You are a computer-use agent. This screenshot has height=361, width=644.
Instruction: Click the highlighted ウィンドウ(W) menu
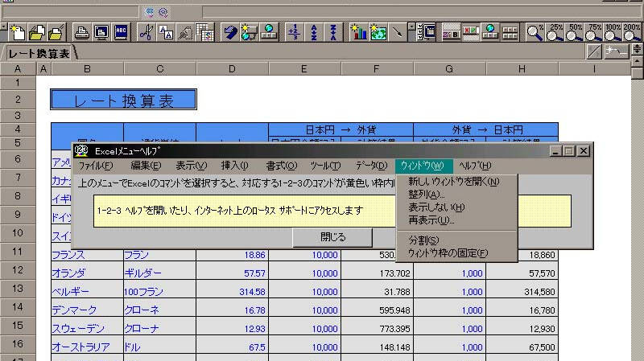(x=423, y=166)
